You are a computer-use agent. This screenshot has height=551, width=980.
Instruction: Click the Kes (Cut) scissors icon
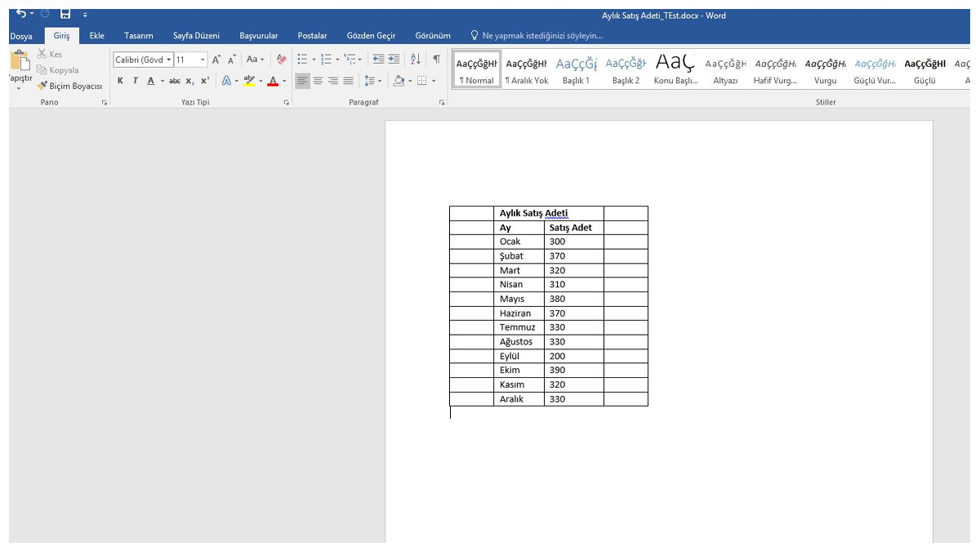pyautogui.click(x=42, y=54)
